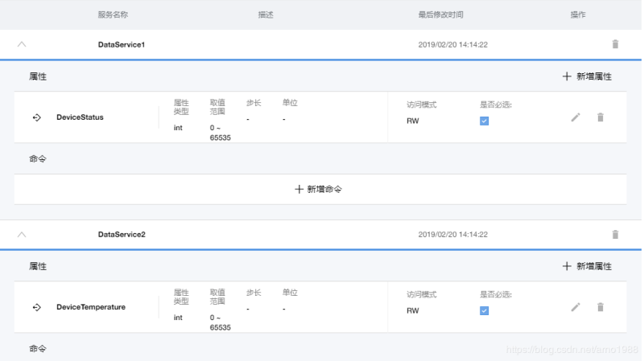Click the DeviceStatus property name
This screenshot has height=361, width=644.
(80, 117)
